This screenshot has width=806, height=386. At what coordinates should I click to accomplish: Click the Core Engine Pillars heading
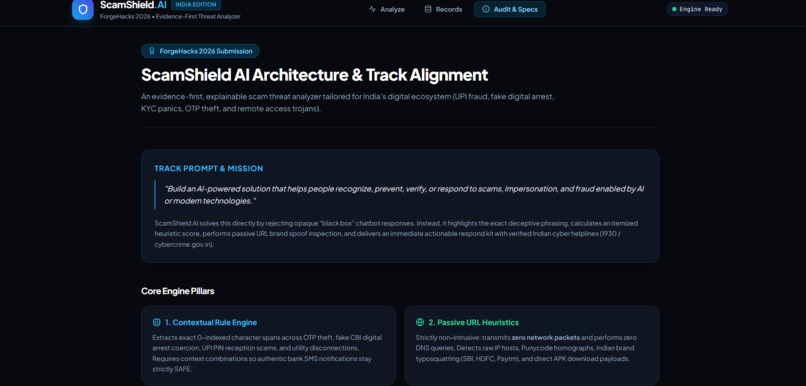pyautogui.click(x=178, y=291)
